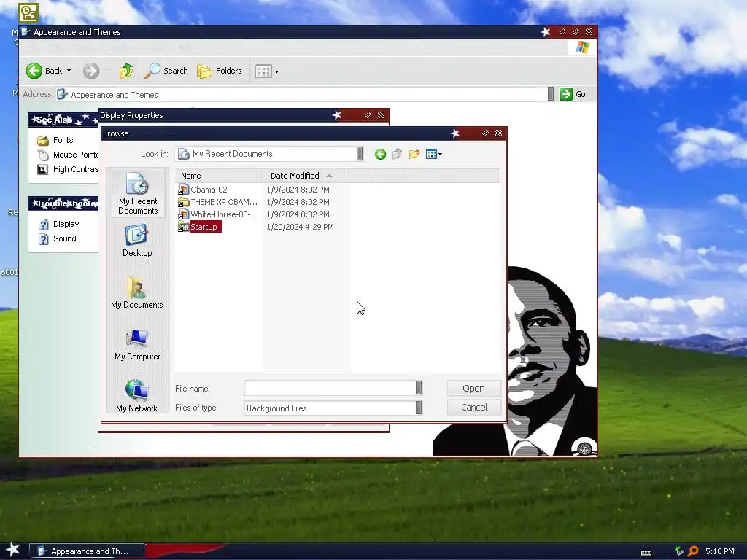Click the File name input field
The image size is (747, 560).
(x=330, y=388)
